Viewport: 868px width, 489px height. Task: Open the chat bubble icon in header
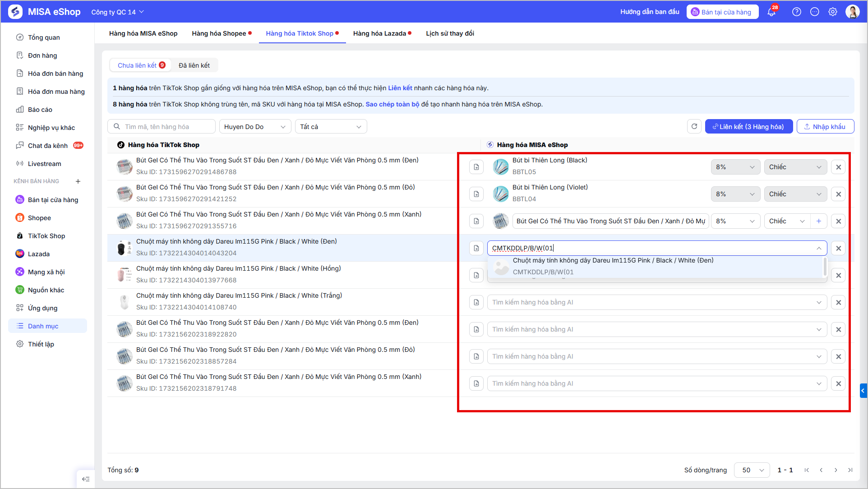(x=815, y=12)
